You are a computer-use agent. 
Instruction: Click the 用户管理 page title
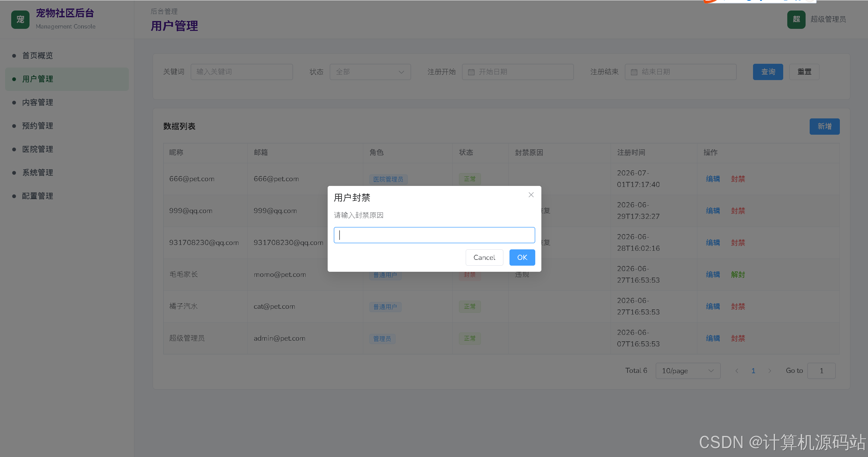174,26
